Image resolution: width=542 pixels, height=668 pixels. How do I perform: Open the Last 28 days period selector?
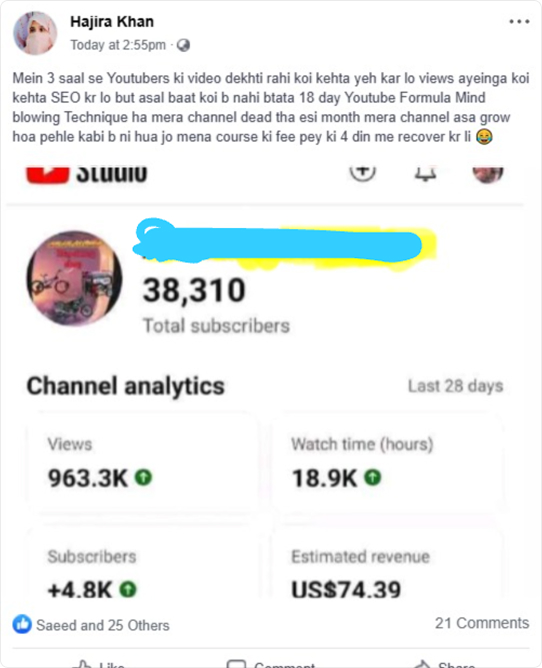(x=456, y=386)
